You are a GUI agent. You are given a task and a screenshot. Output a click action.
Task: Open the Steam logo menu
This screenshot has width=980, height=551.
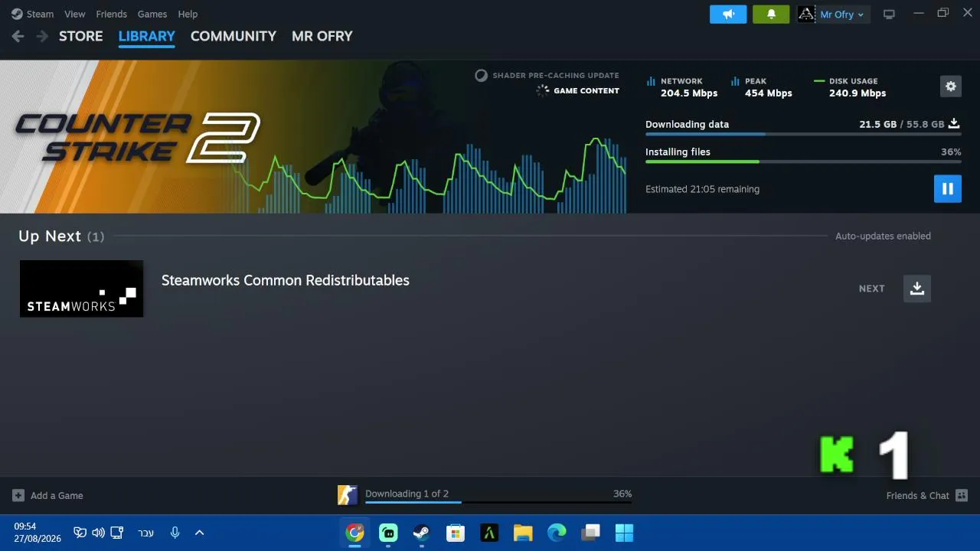[17, 14]
